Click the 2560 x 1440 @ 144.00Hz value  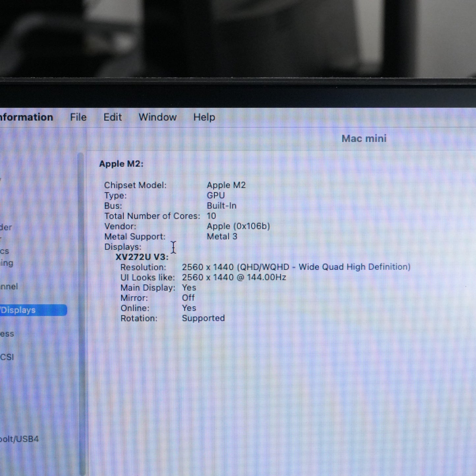tap(234, 277)
